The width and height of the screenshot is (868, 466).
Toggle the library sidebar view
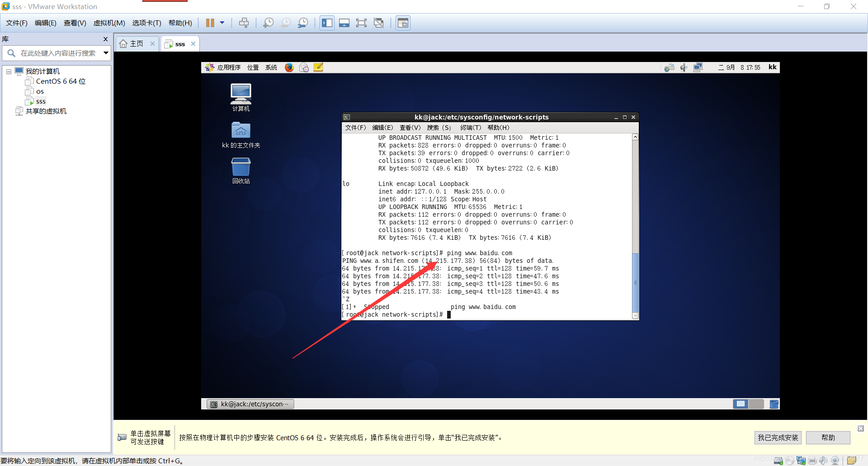coord(327,23)
